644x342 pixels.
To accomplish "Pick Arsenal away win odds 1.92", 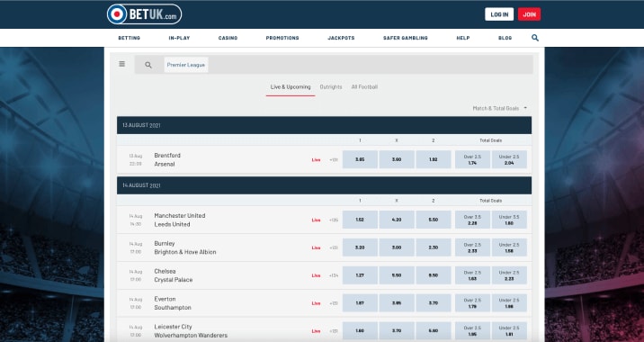I will (434, 159).
